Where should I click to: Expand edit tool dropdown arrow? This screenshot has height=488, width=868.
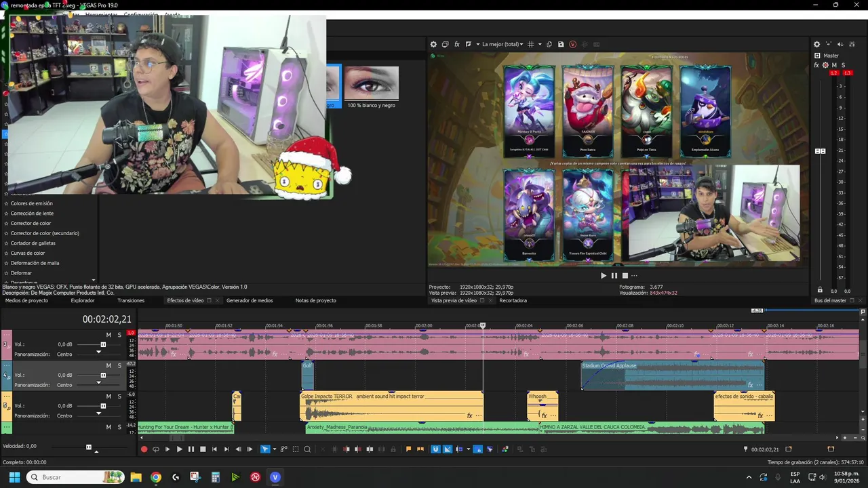coord(273,449)
